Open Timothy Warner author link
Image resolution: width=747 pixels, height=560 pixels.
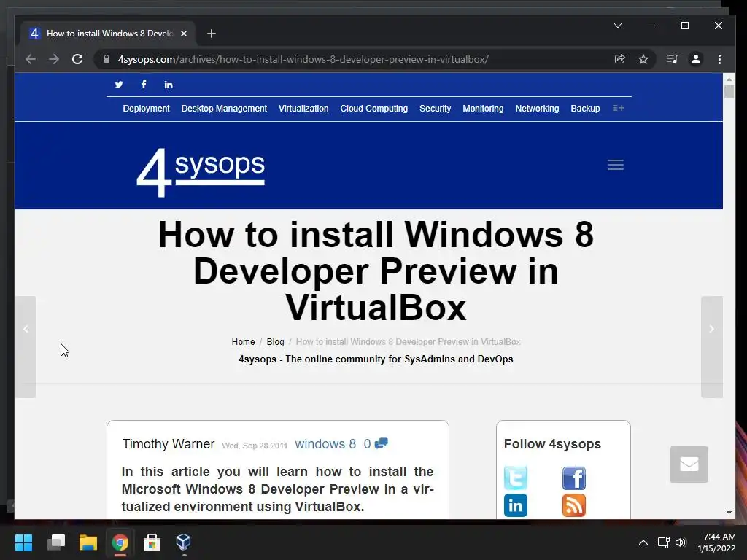(x=169, y=444)
